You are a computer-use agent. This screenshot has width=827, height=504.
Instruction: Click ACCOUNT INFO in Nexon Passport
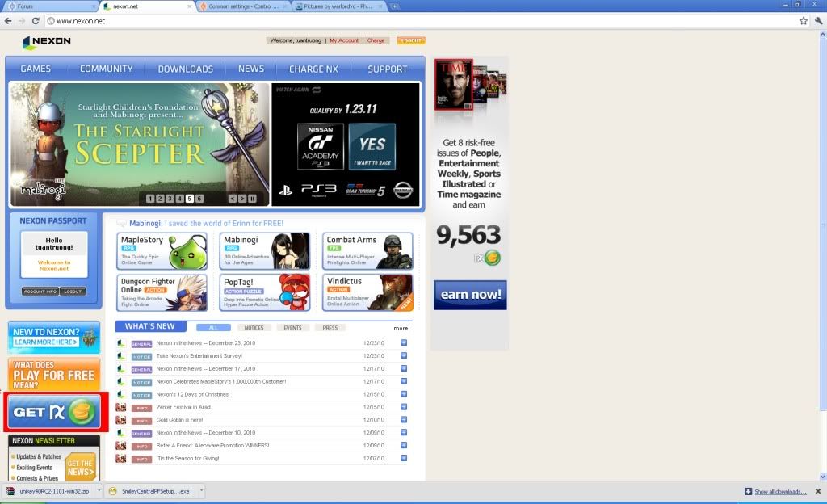tap(40, 292)
